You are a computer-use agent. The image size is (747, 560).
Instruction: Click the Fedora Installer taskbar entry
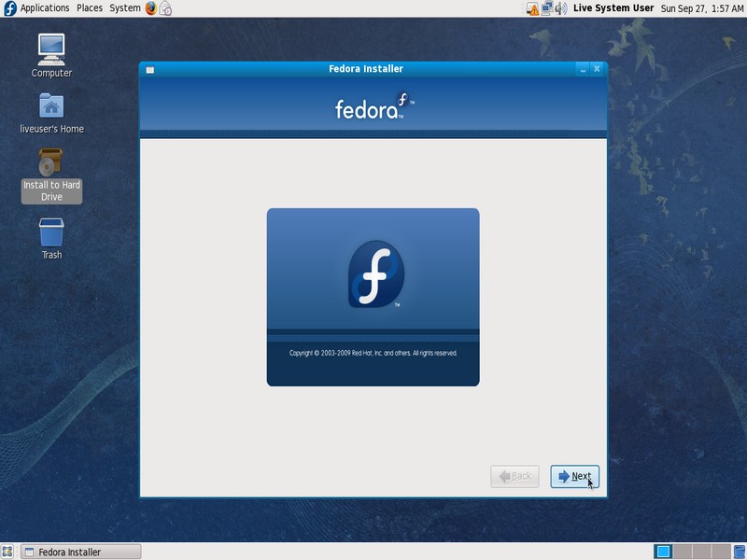tap(80, 552)
